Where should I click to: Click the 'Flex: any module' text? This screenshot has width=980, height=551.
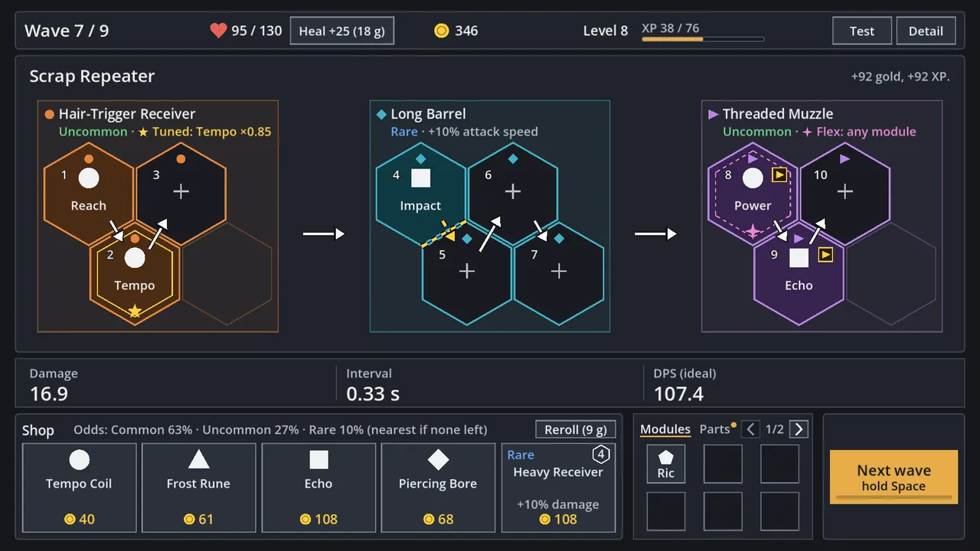coord(866,132)
